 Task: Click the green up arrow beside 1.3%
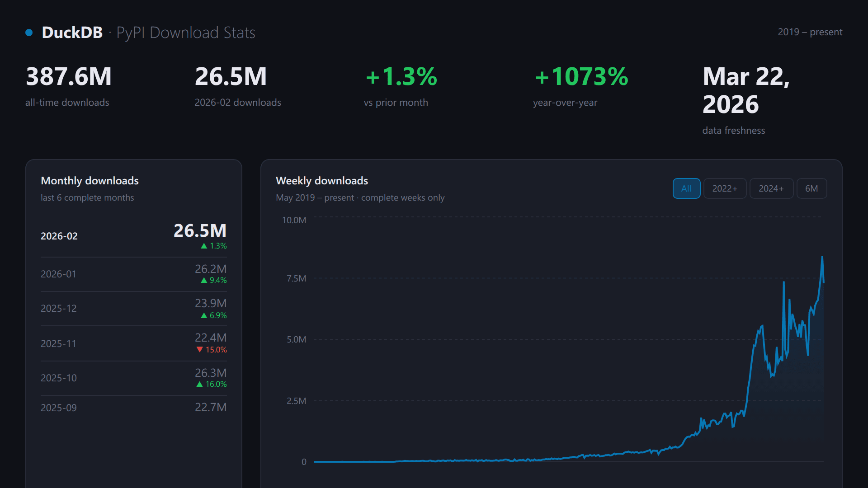[x=203, y=246]
